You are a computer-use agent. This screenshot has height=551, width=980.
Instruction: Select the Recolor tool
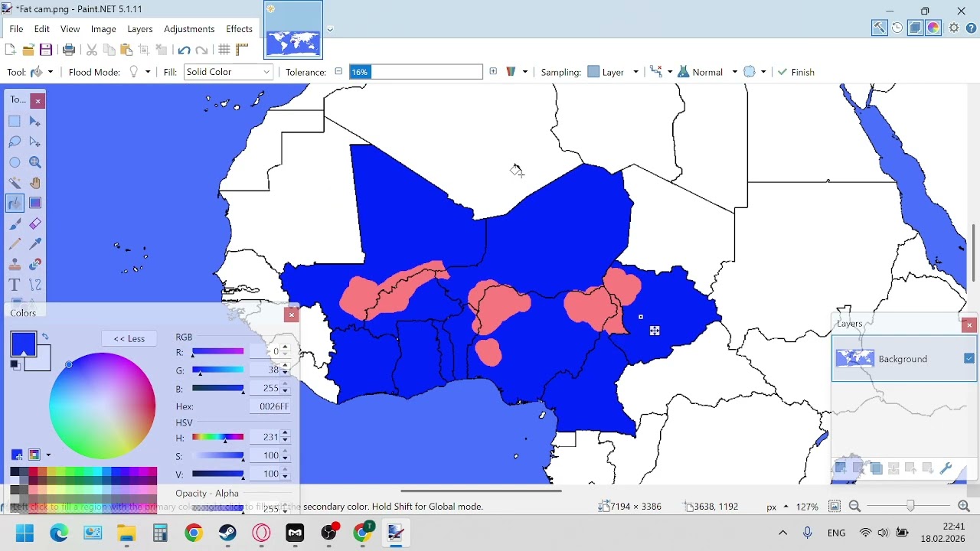(34, 265)
